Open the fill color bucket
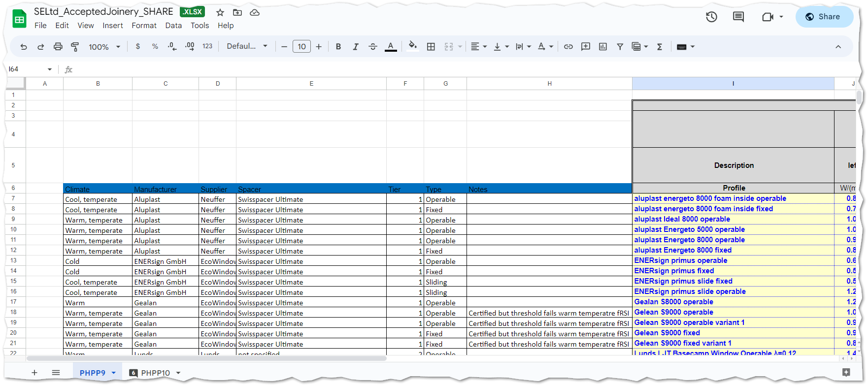The width and height of the screenshot is (868, 386). click(x=413, y=46)
